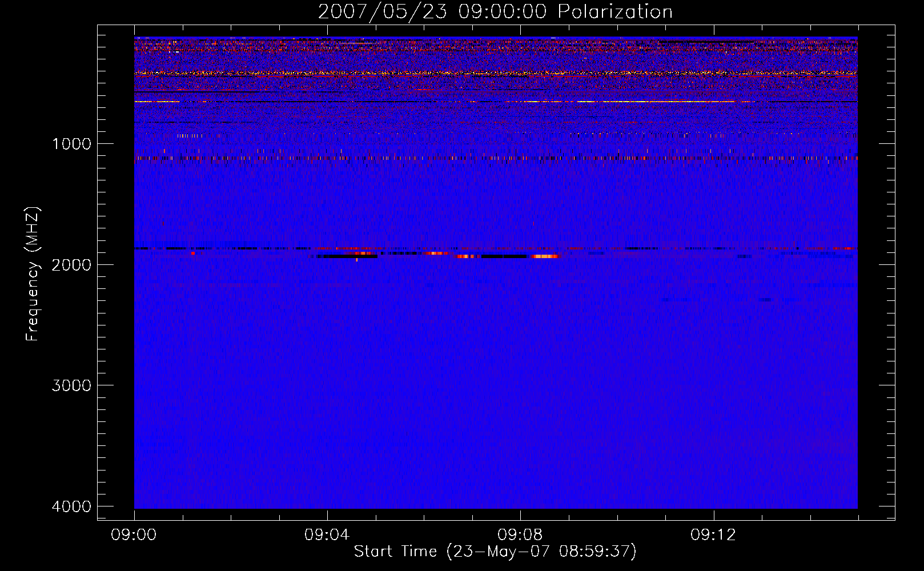Click the 'Start Time (23-May-07 08:59:37)' label

pos(495,552)
